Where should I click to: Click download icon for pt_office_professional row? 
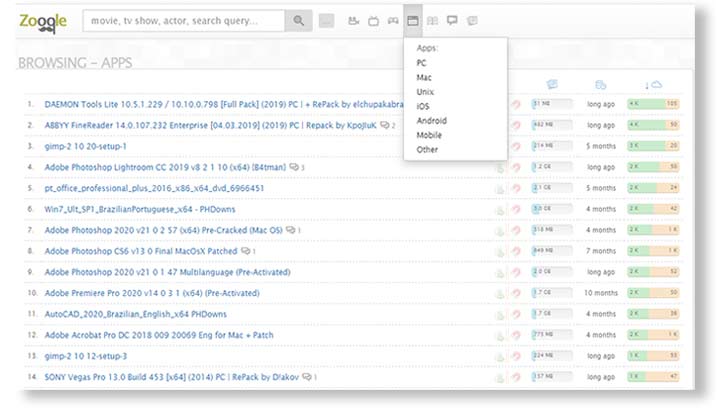click(x=500, y=189)
